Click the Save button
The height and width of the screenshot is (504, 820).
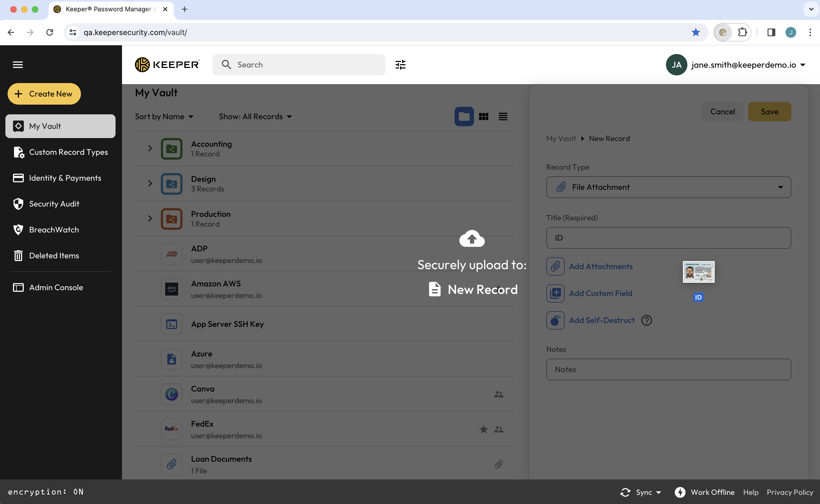click(769, 112)
